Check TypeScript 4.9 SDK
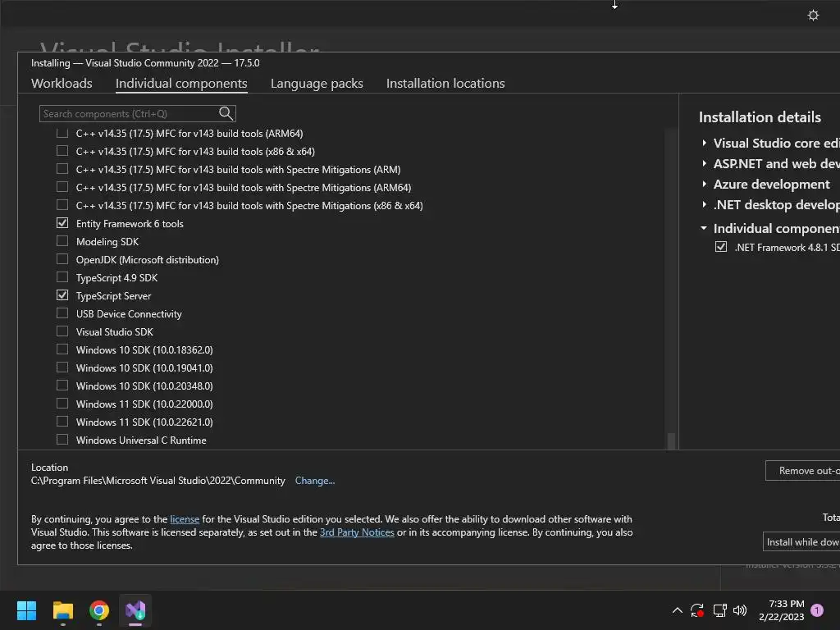840x630 pixels. pos(62,277)
